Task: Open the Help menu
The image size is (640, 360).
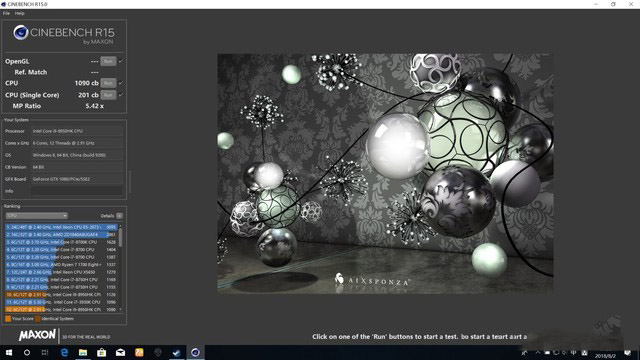Action: pos(20,13)
